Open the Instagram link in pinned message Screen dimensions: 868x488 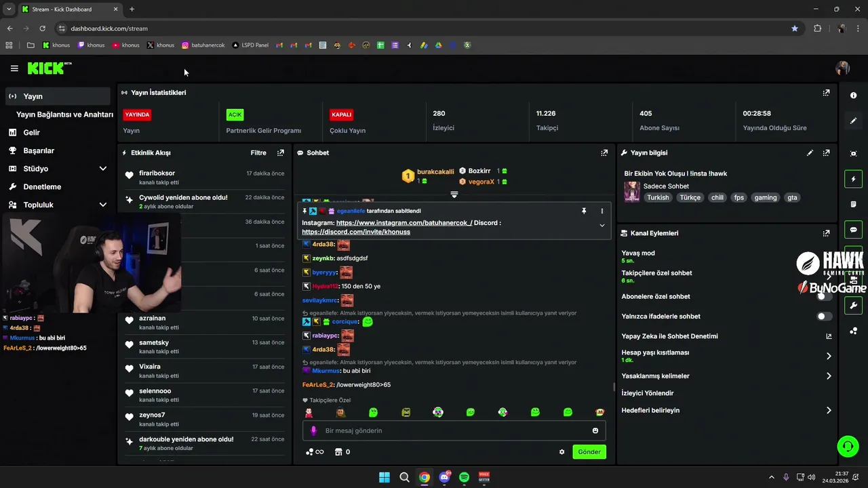pos(404,223)
